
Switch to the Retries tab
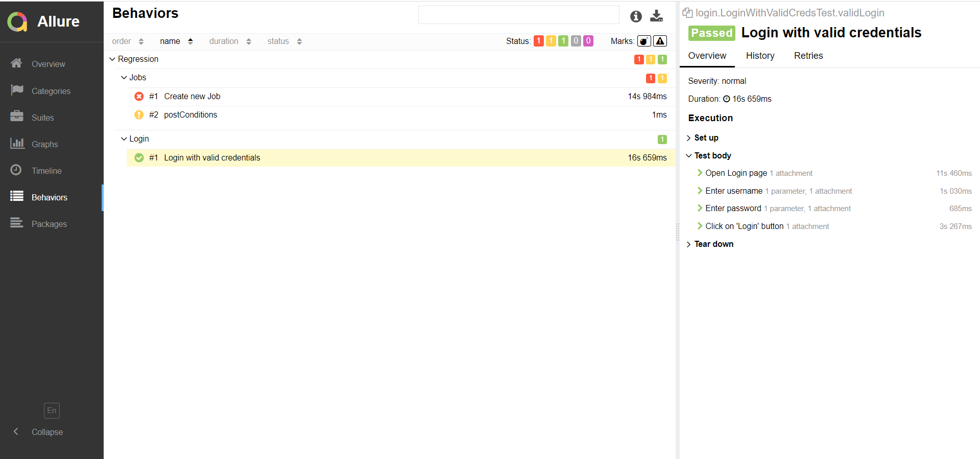[x=808, y=56]
